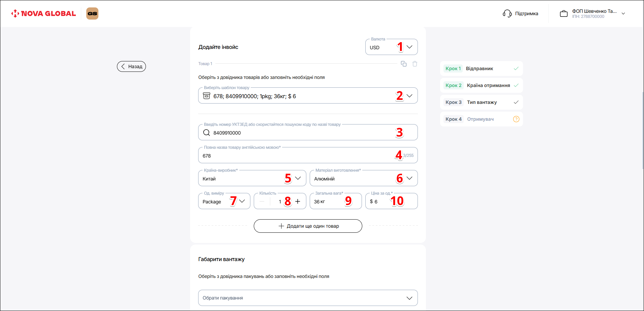Click the Nova Global logo

(44, 13)
